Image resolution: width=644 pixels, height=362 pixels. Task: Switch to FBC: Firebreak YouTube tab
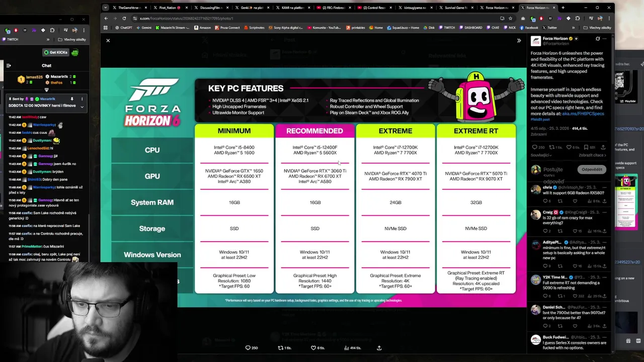click(x=333, y=8)
